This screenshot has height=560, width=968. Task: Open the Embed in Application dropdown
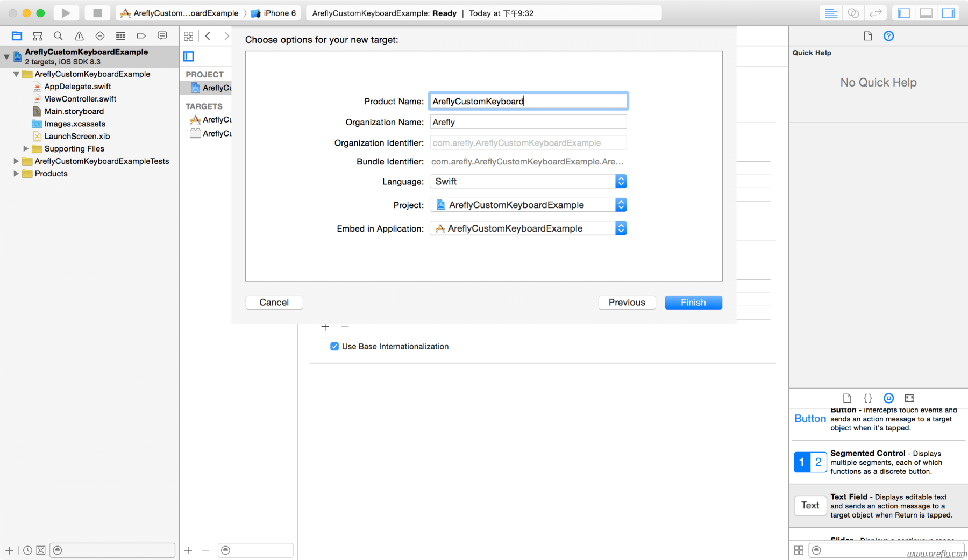[x=621, y=228]
